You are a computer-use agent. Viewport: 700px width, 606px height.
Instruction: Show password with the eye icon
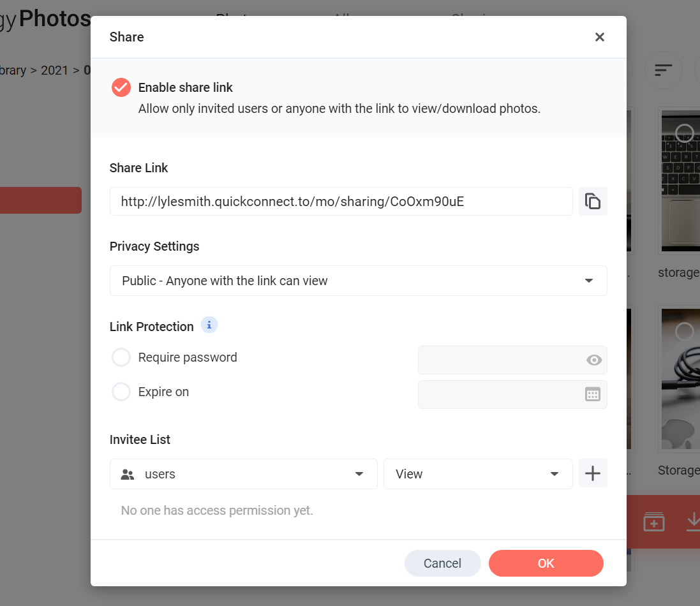[x=593, y=360]
